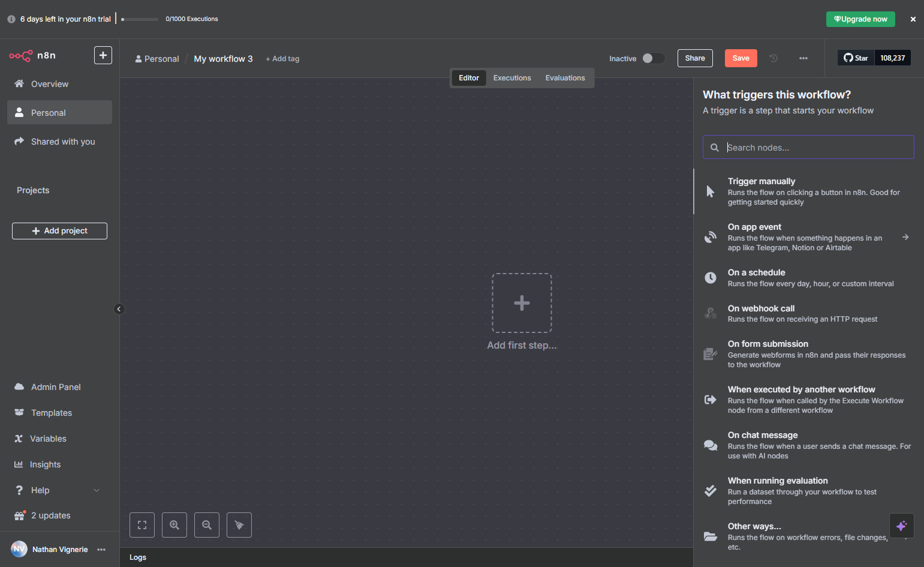Open Insights chart page
Screen dimensions: 924x567
point(59,464)
